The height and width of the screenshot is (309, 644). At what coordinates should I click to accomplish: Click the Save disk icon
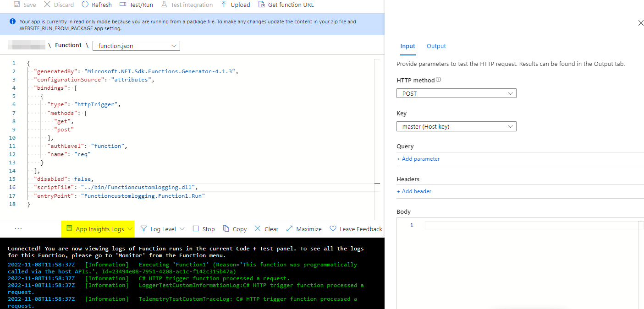coord(17,5)
